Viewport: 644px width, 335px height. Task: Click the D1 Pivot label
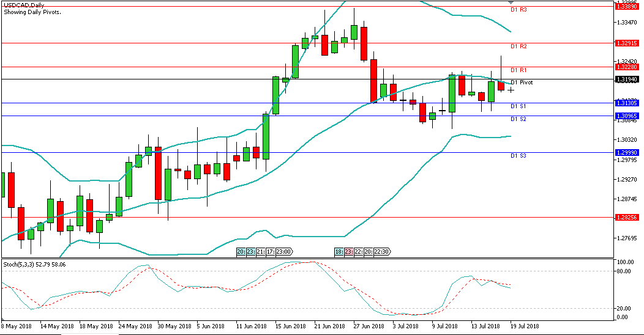click(x=522, y=83)
